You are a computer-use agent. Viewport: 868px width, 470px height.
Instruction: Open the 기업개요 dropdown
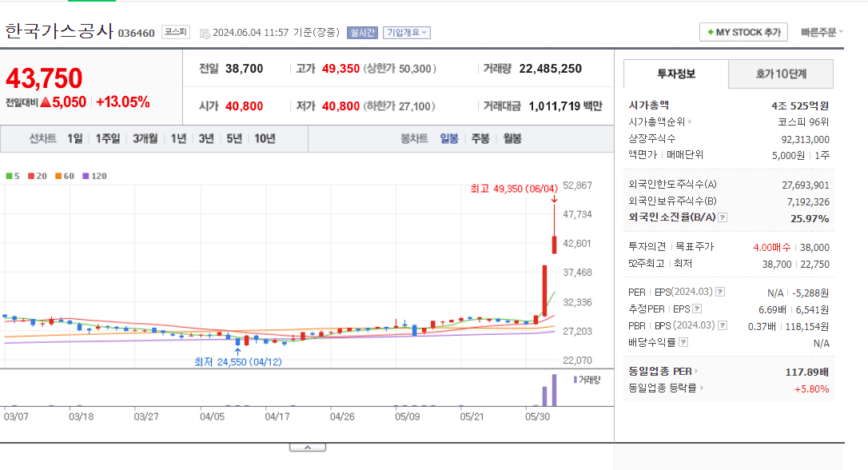pyautogui.click(x=406, y=33)
